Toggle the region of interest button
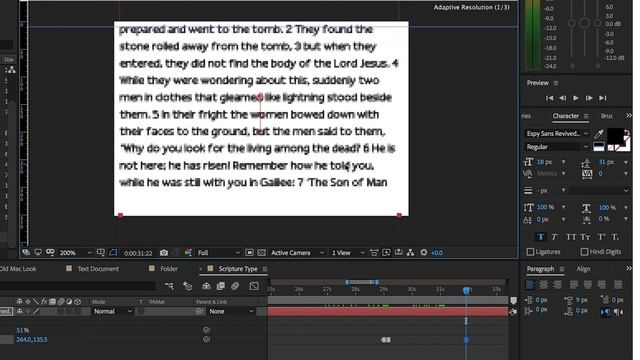 click(249, 253)
